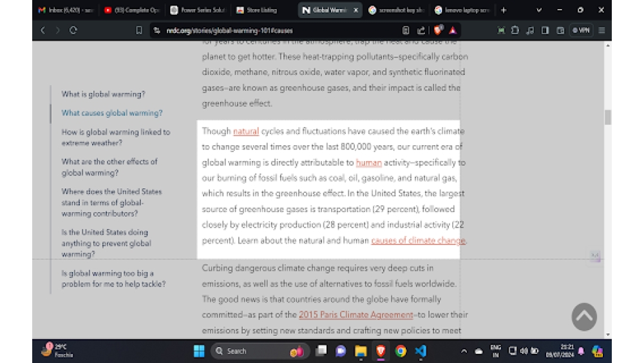
Task: Open a new tab with plus button
Action: pos(504,10)
